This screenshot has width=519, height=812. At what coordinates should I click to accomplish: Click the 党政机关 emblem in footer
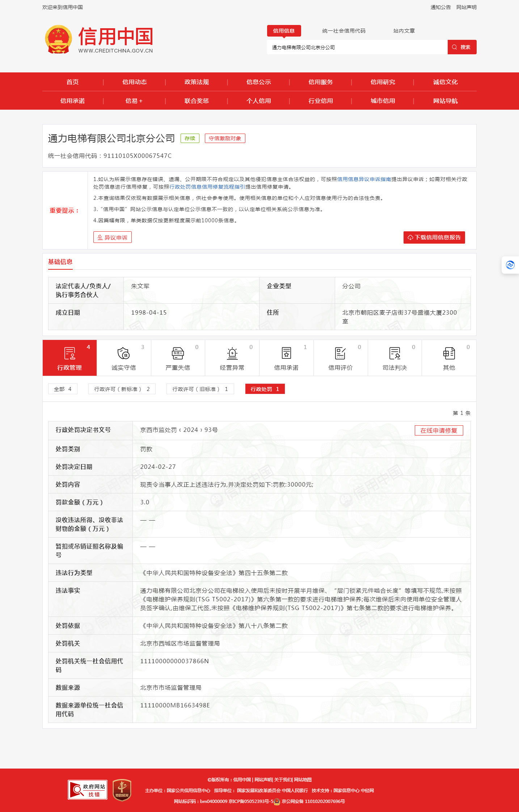pyautogui.click(x=122, y=790)
